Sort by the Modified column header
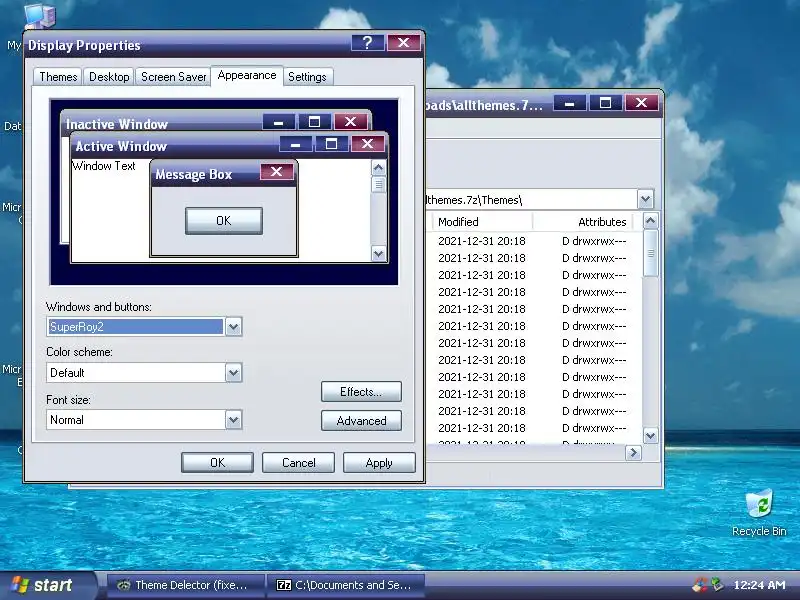The image size is (800, 600). 482,222
